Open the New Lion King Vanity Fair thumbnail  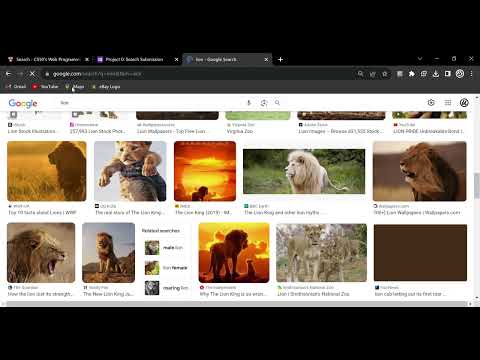click(109, 253)
